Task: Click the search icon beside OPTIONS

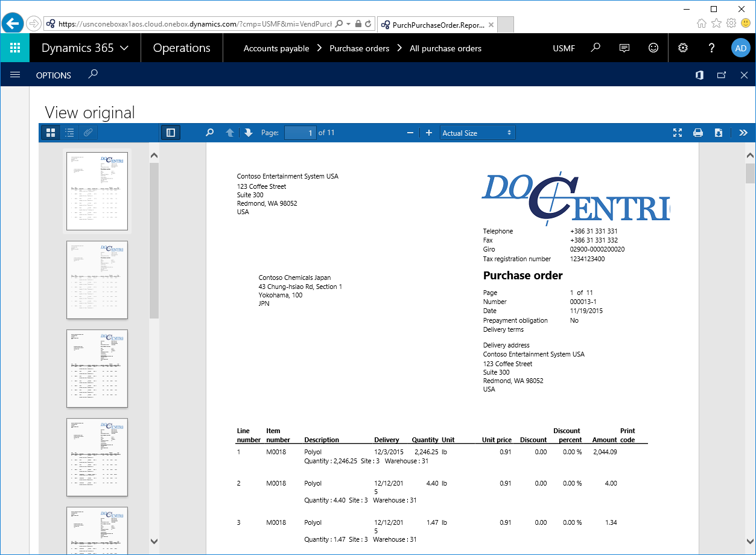Action: click(x=92, y=74)
